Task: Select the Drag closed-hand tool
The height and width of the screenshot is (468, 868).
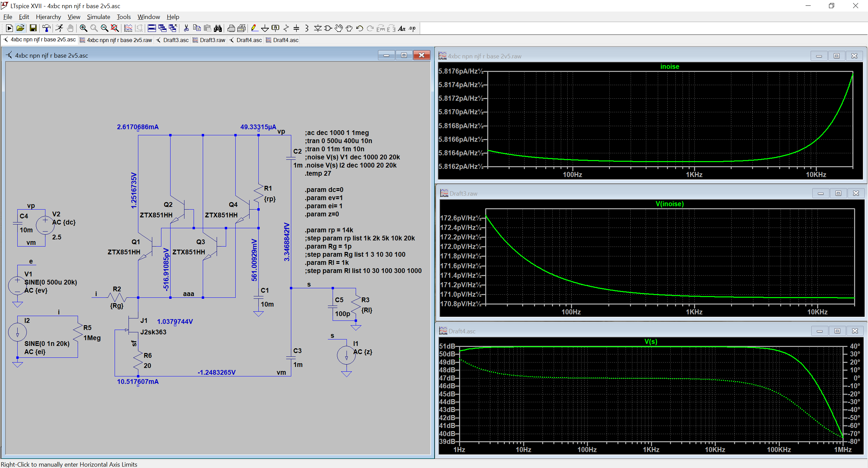Action: [x=349, y=28]
